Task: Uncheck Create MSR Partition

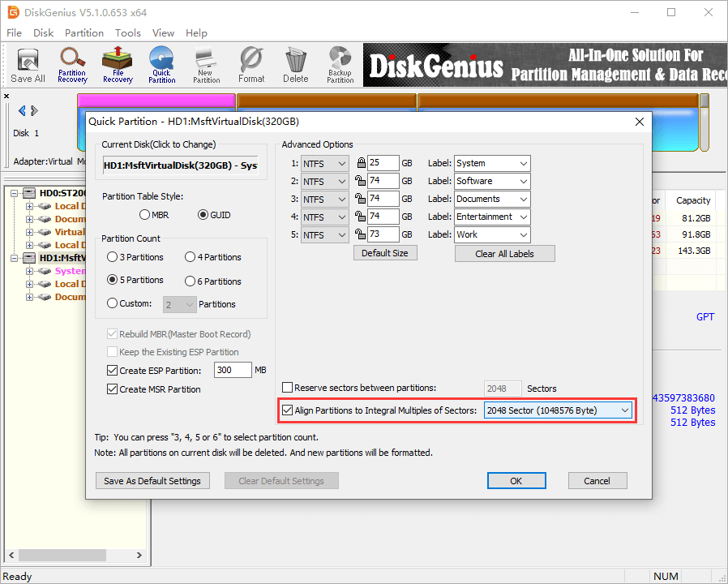Action: coord(113,389)
